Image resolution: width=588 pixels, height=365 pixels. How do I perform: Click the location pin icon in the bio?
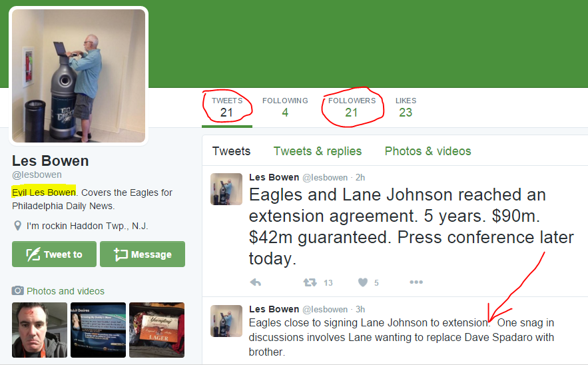tap(17, 226)
